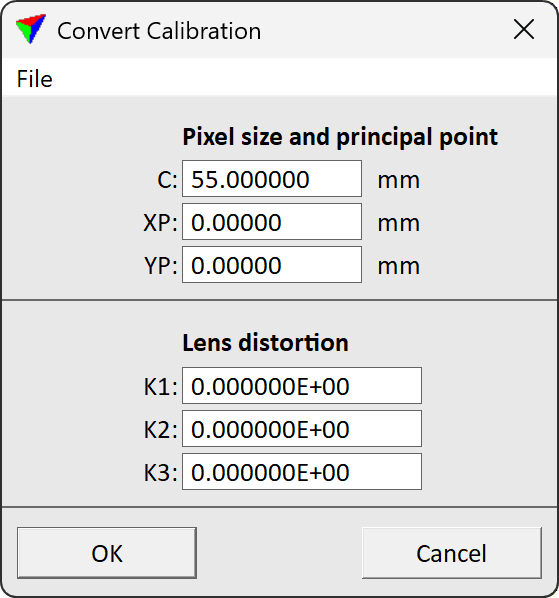Screen dimensions: 559x598
Task: Click the colorful triangle app icon
Action: click(31, 29)
